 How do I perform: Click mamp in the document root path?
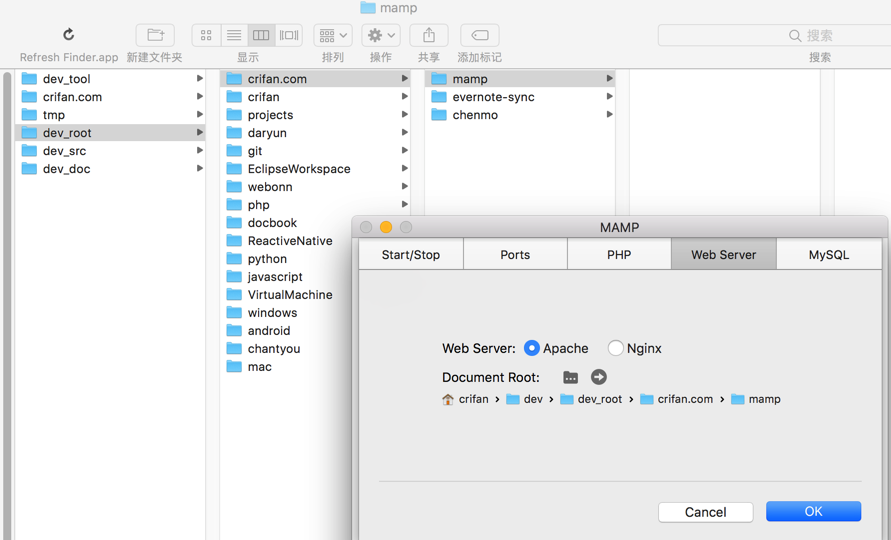coord(756,399)
